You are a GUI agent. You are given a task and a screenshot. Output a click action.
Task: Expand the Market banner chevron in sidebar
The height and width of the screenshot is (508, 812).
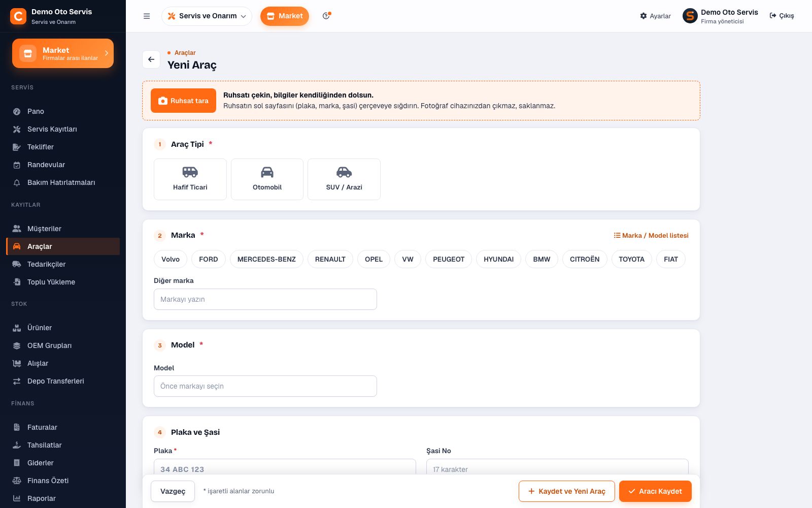click(x=107, y=53)
